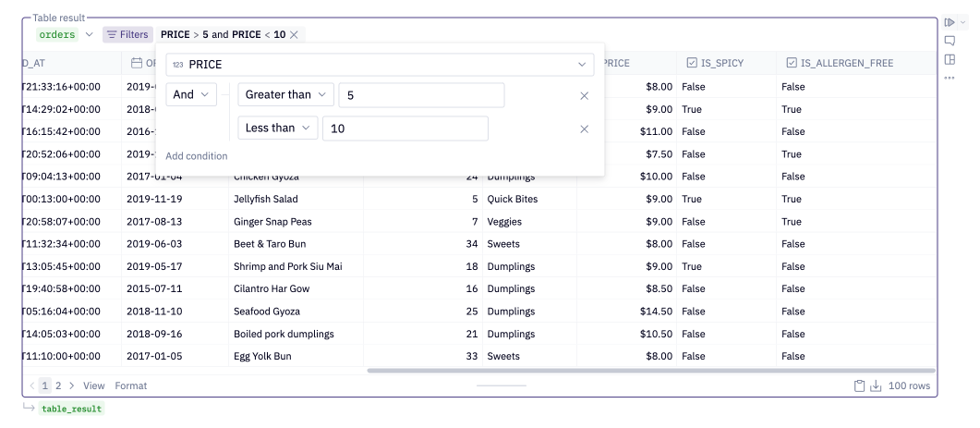Click the resize handle below table

coord(502,386)
